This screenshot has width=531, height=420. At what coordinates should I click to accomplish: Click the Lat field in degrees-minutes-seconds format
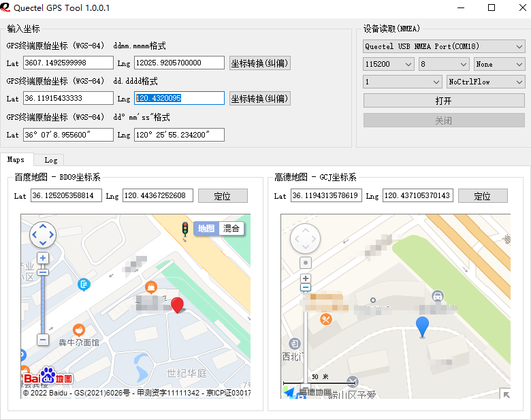68,135
